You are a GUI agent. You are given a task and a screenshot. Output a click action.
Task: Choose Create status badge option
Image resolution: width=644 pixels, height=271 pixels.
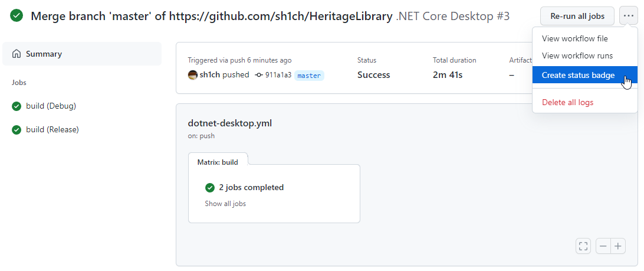point(578,75)
